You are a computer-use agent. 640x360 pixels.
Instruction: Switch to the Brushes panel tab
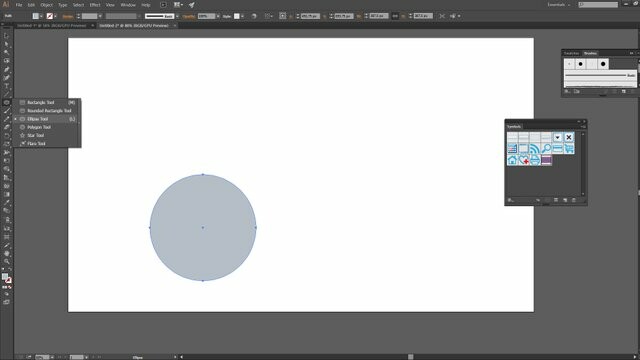pos(590,53)
